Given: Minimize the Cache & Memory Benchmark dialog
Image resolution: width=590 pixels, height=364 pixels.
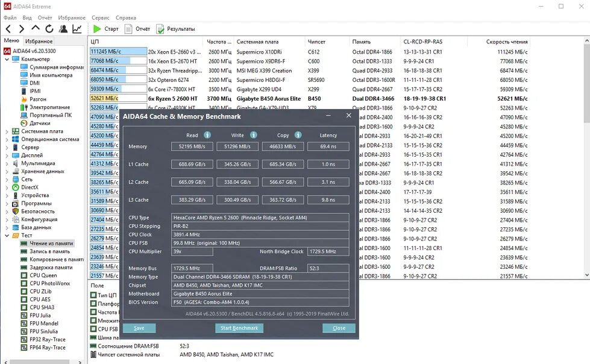Looking at the screenshot, I should 328,116.
